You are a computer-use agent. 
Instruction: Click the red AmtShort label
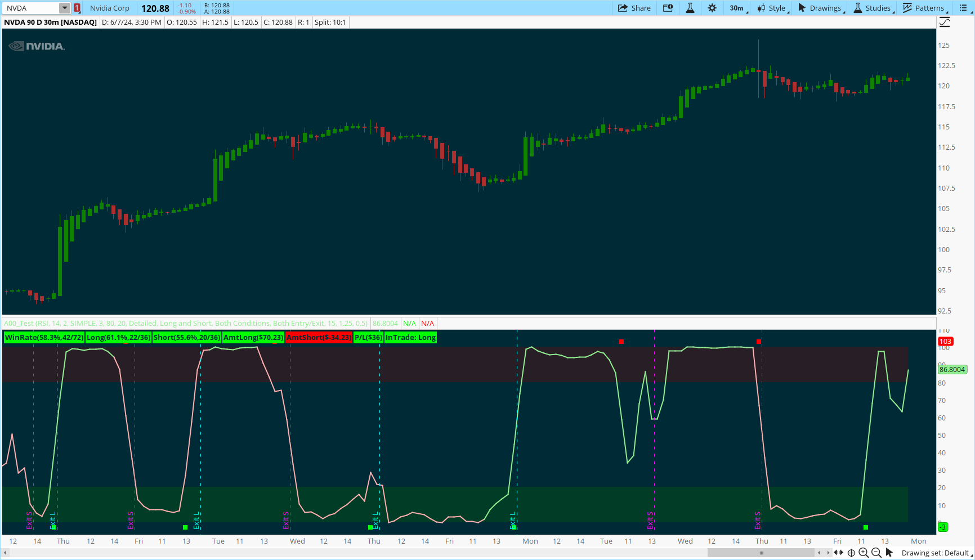pos(319,337)
